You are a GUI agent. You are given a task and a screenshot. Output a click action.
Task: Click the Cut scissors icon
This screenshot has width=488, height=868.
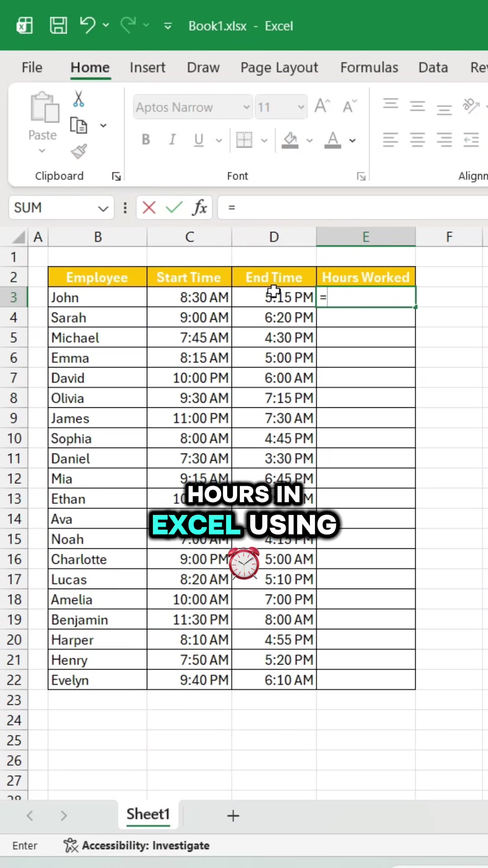(x=79, y=99)
